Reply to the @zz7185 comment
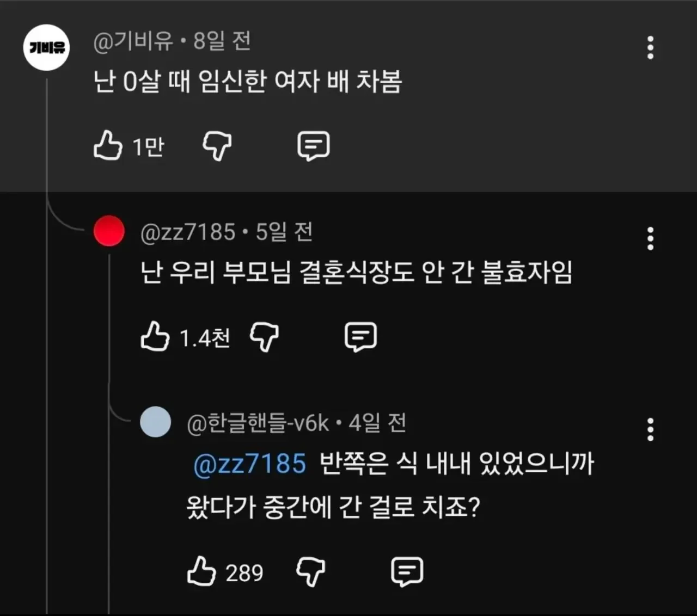This screenshot has width=697, height=616. coord(360,336)
